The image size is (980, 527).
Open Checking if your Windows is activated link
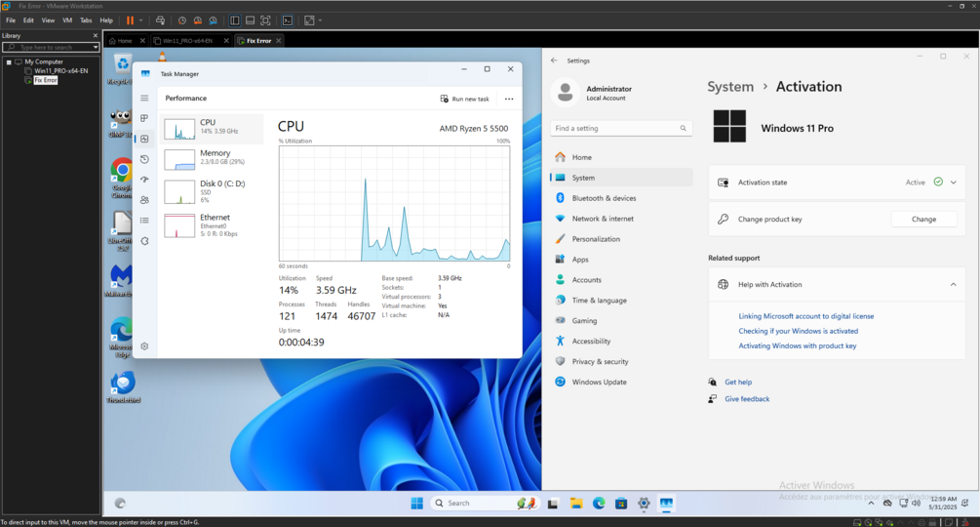pyautogui.click(x=798, y=332)
